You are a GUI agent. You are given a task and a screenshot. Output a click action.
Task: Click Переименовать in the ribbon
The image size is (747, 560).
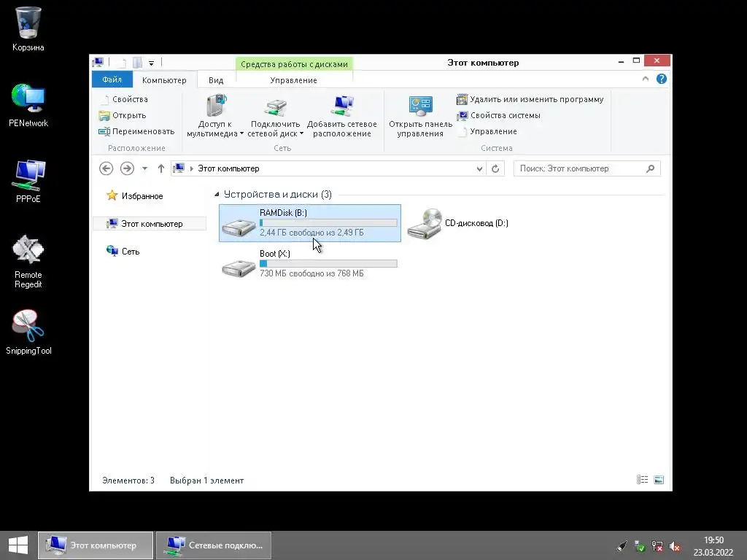136,131
